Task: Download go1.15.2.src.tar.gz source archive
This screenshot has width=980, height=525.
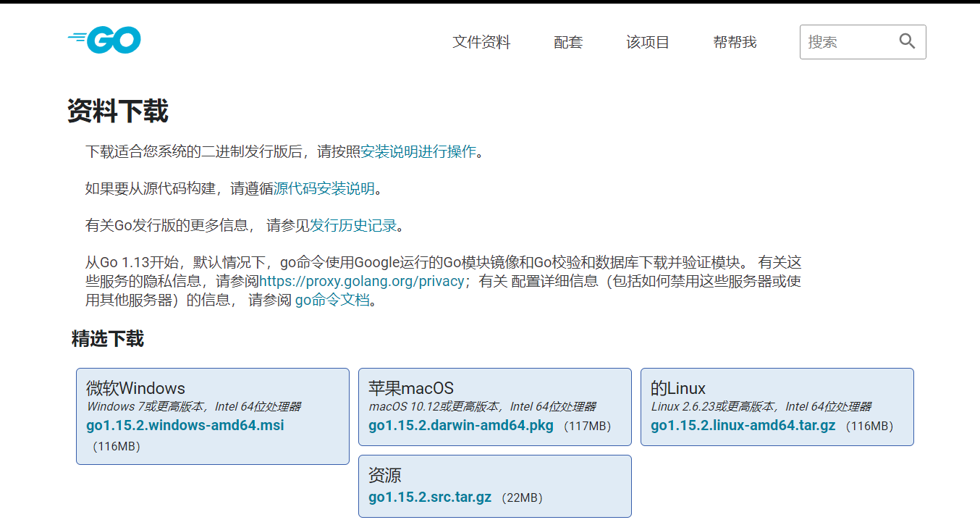Action: [430, 497]
